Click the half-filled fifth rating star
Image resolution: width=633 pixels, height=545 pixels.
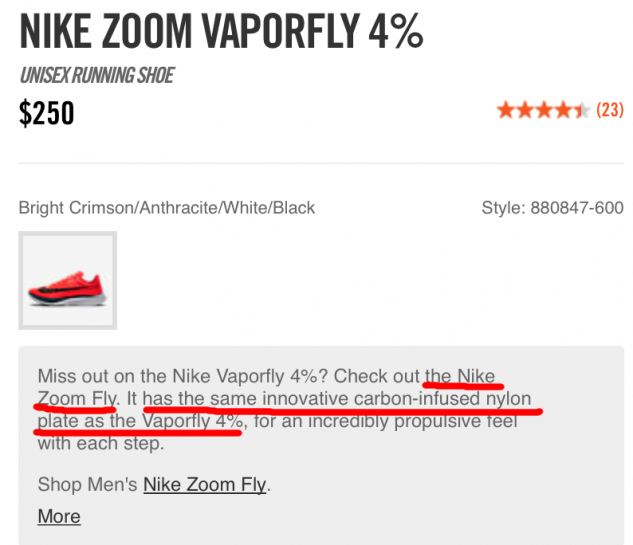click(581, 111)
